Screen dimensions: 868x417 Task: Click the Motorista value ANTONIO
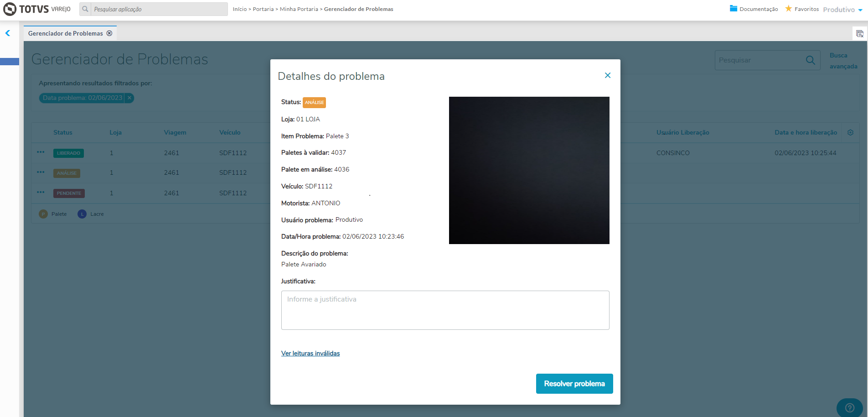tap(326, 203)
